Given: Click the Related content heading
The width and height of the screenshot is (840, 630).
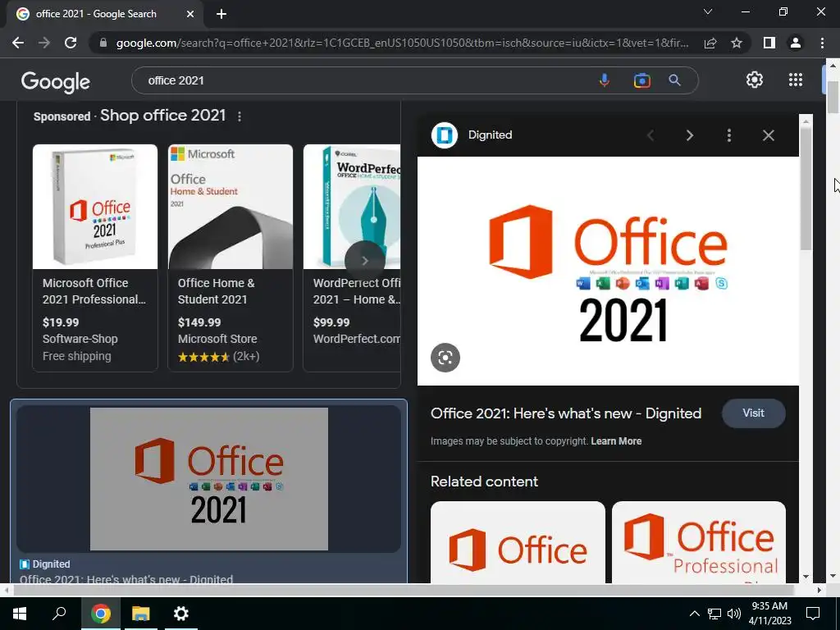Looking at the screenshot, I should pyautogui.click(x=484, y=482).
